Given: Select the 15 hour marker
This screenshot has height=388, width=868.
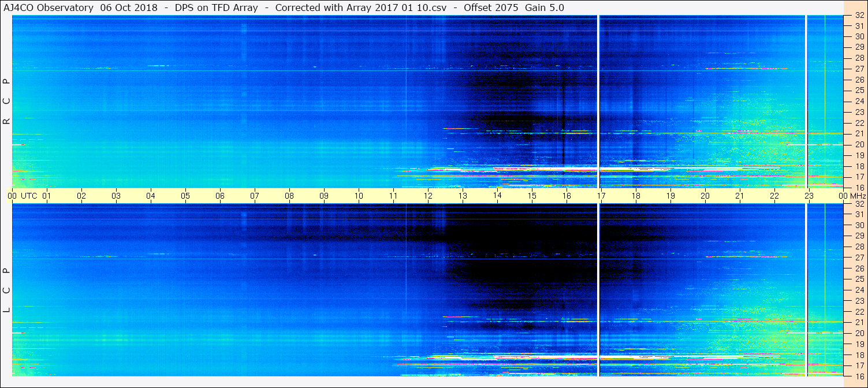Looking at the screenshot, I should coord(532,196).
